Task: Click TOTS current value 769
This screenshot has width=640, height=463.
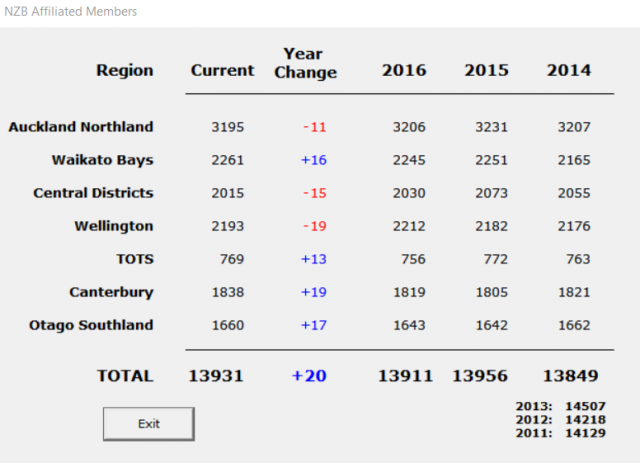Action: 232,259
